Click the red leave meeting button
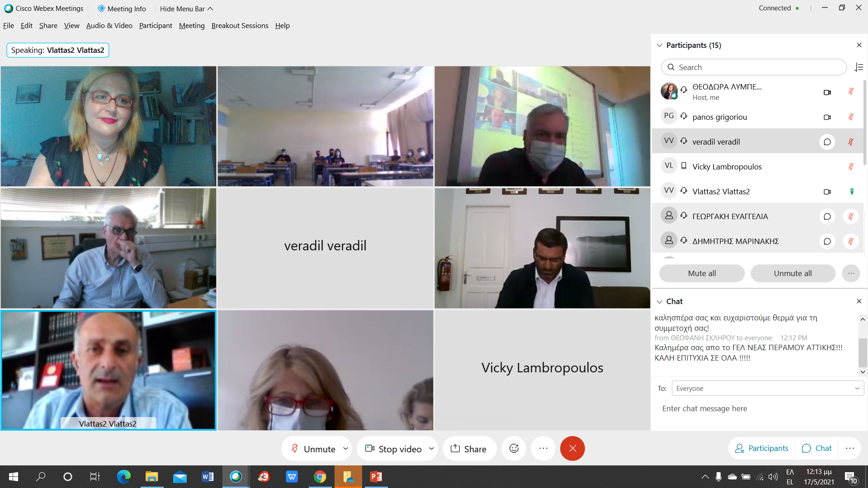 [x=572, y=449]
